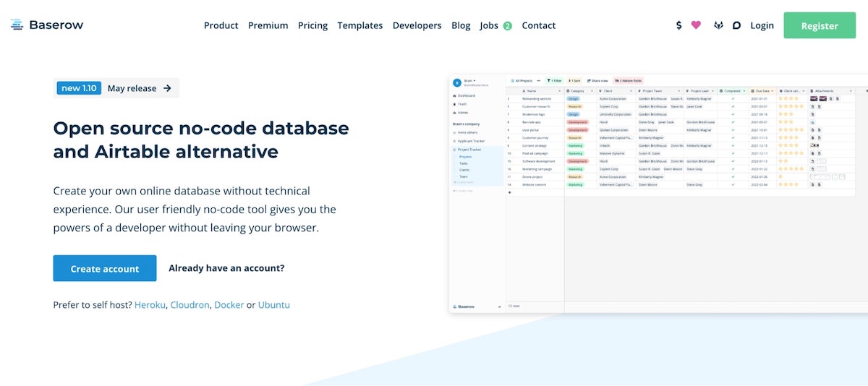Open the Client column header dropdown

pyautogui.click(x=631, y=91)
